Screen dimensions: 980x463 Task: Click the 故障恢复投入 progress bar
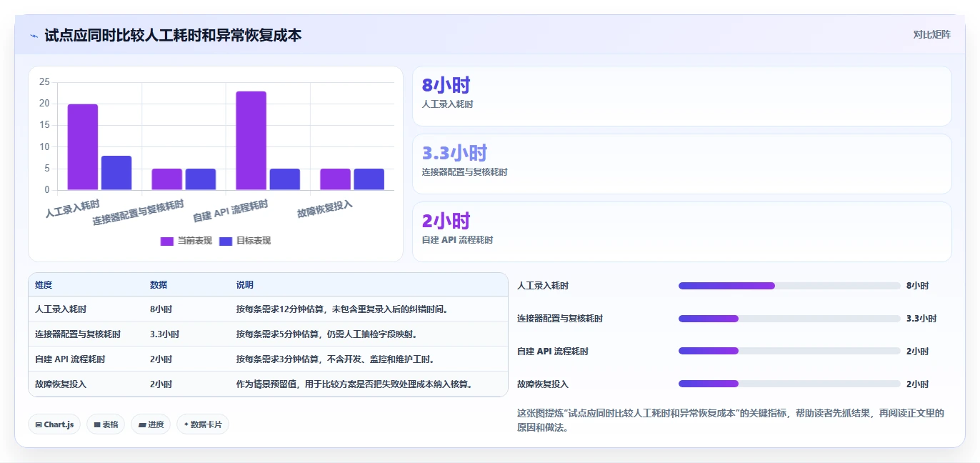[789, 384]
